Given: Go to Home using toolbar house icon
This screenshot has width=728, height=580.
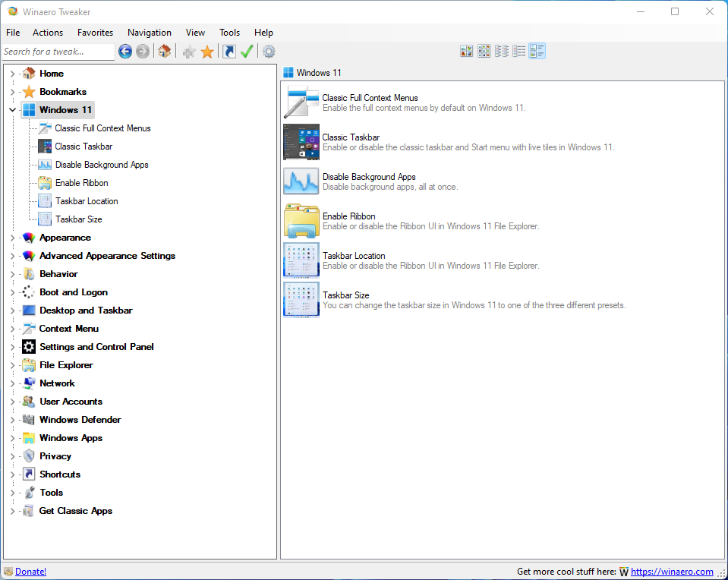Looking at the screenshot, I should pos(164,51).
